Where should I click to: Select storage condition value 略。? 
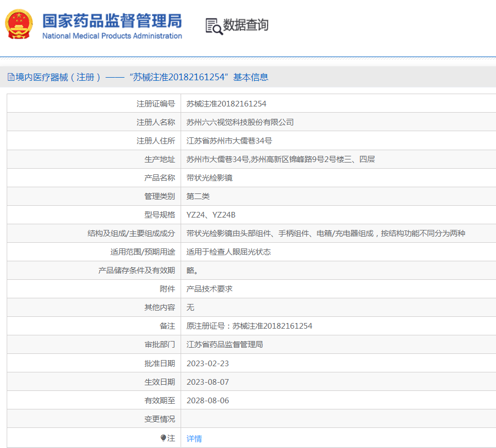[x=192, y=271]
